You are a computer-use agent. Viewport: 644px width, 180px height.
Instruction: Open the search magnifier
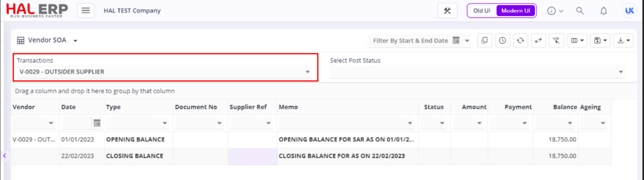[x=580, y=11]
